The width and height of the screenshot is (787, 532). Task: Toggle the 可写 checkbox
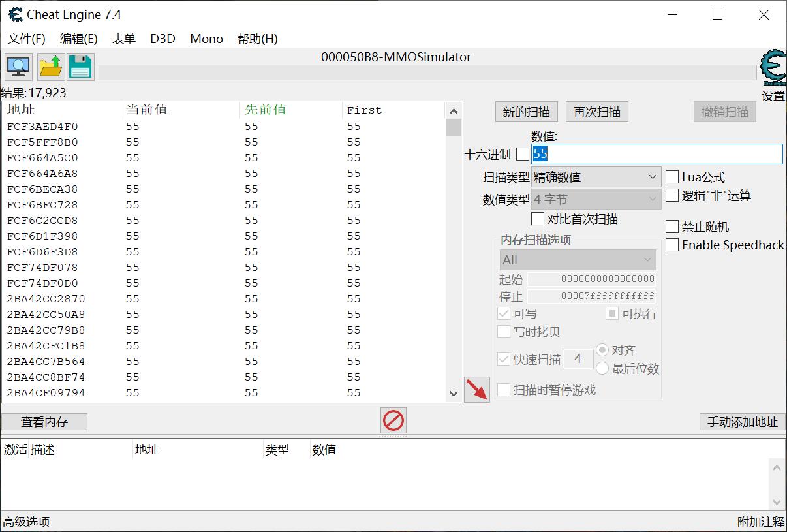(503, 313)
